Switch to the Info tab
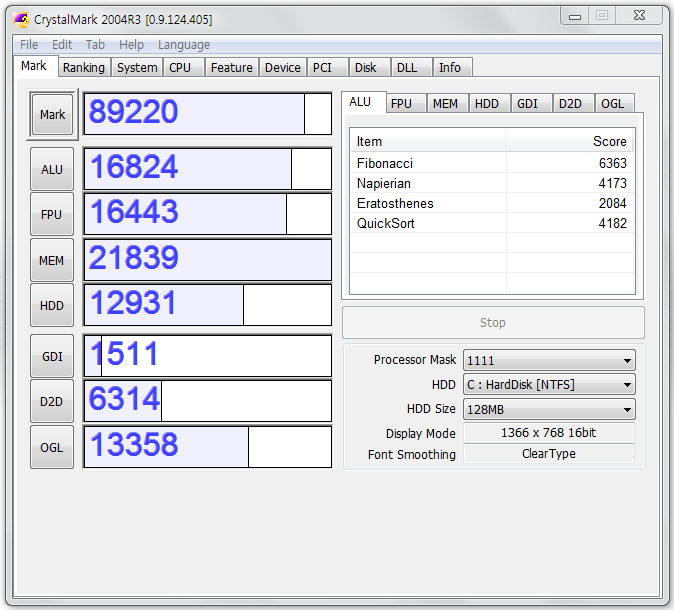Viewport: 674px width, 610px height. (x=453, y=67)
